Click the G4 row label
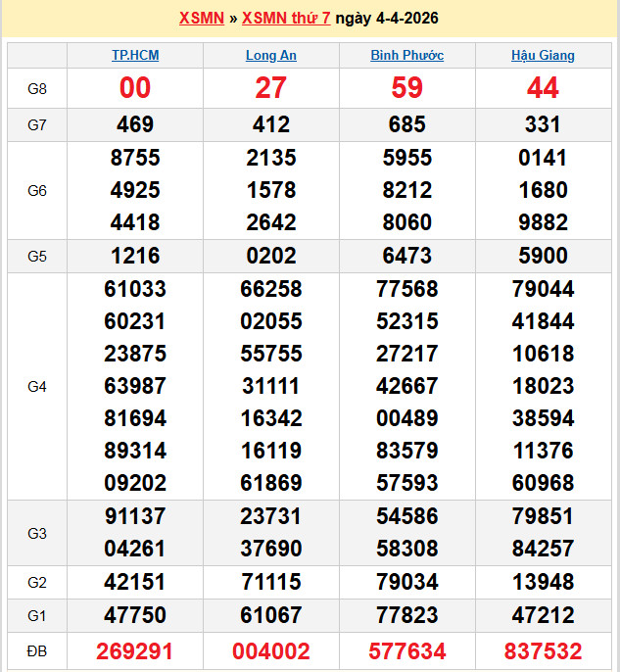The image size is (620, 672). click(37, 387)
